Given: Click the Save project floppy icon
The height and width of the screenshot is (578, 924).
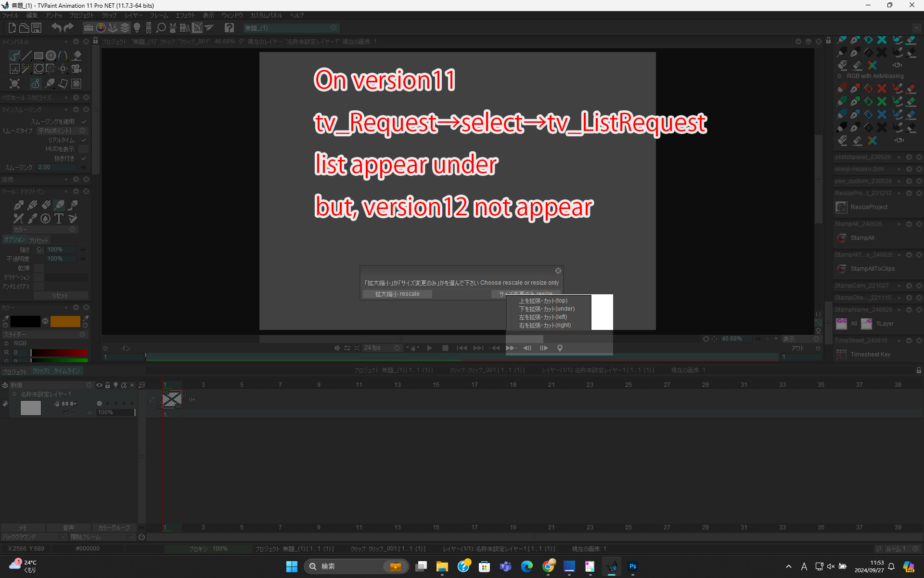Looking at the screenshot, I should tap(37, 28).
